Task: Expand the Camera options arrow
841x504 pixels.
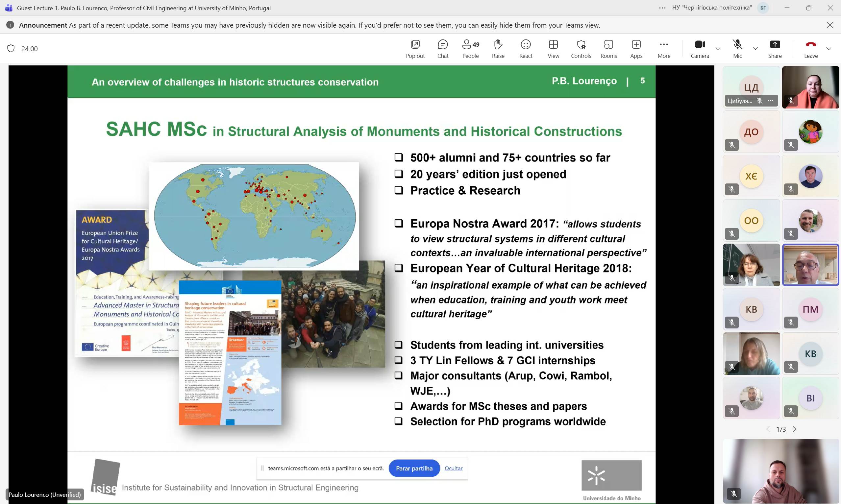Action: coord(718,49)
